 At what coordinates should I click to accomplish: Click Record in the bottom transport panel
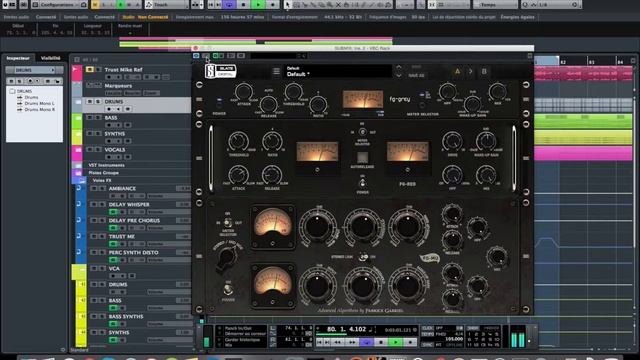(410, 342)
